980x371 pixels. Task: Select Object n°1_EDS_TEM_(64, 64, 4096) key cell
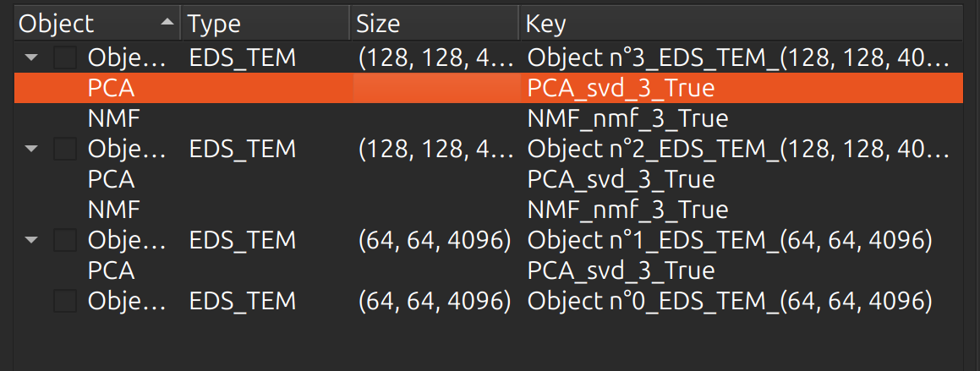pos(730,240)
